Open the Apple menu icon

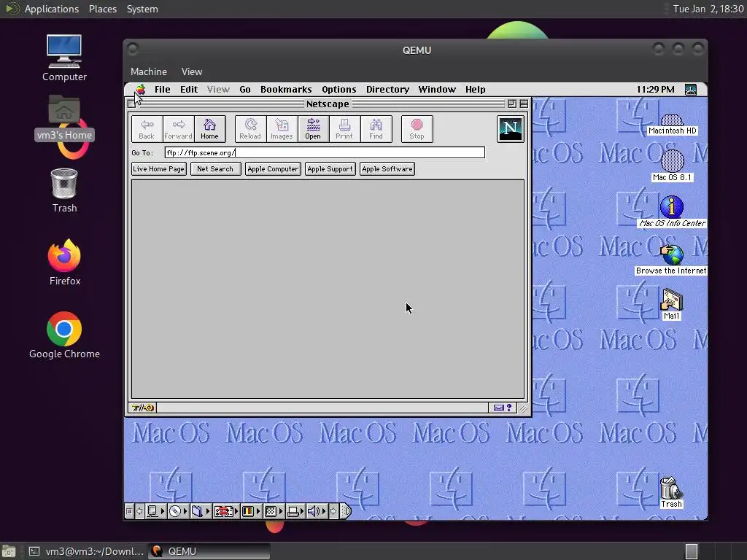pyautogui.click(x=140, y=90)
